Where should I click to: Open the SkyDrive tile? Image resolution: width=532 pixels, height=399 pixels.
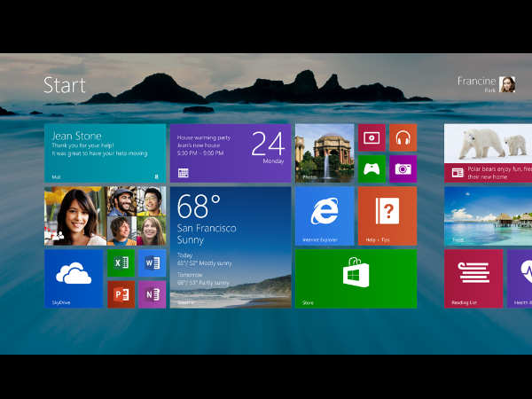pyautogui.click(x=74, y=279)
